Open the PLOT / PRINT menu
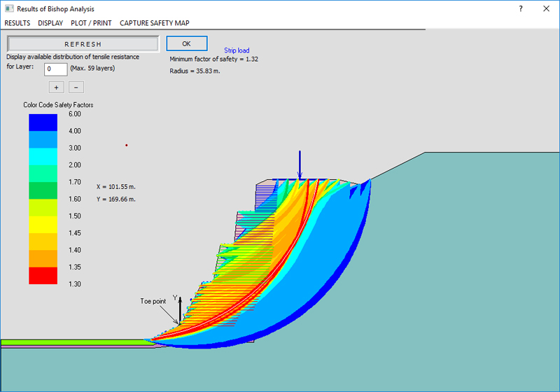The width and height of the screenshot is (560, 392). (91, 23)
